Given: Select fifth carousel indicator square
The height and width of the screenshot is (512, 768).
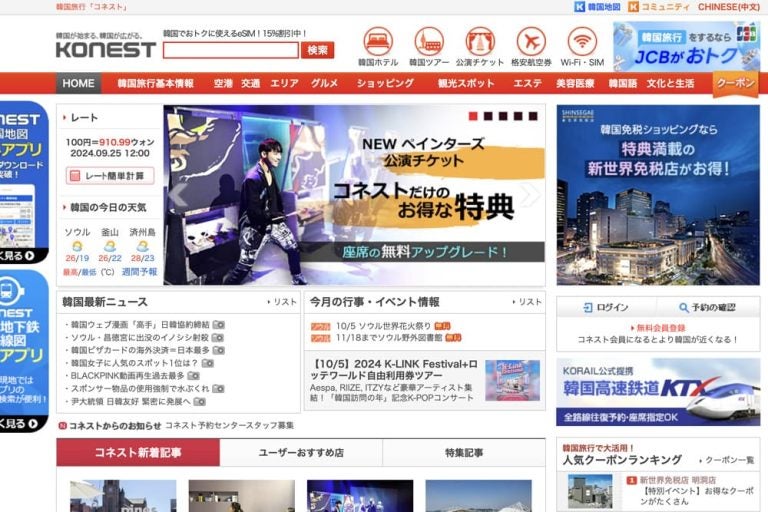Looking at the screenshot, I should coord(533,116).
